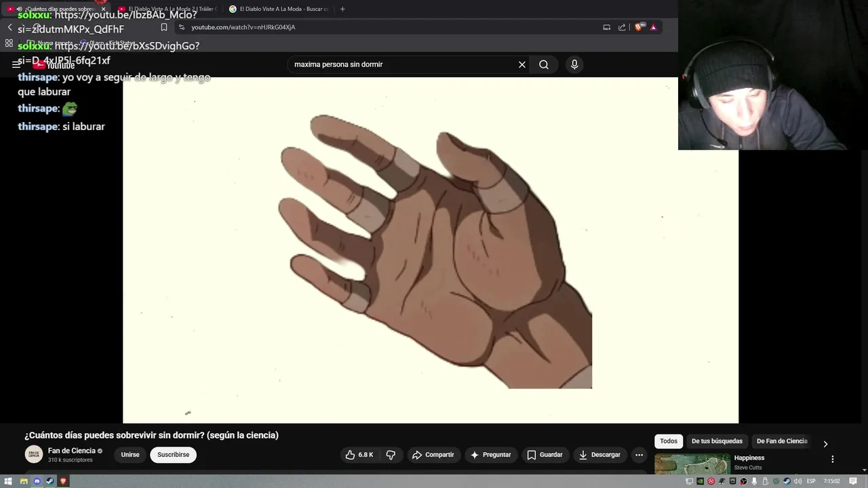Save video with the Guardar button
Screen dimensions: 868x488
tap(545, 455)
